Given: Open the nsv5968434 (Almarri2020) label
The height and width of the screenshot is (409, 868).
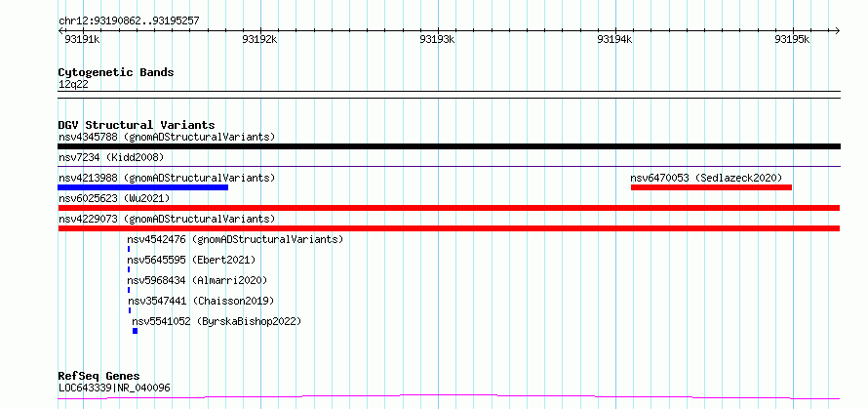Looking at the screenshot, I should 197,280.
